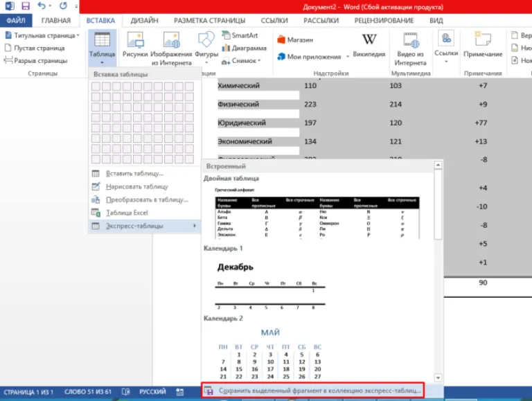This screenshot has height=401, width=532.
Task: Click the РУССКИЙ language indicator
Action: coord(152,392)
